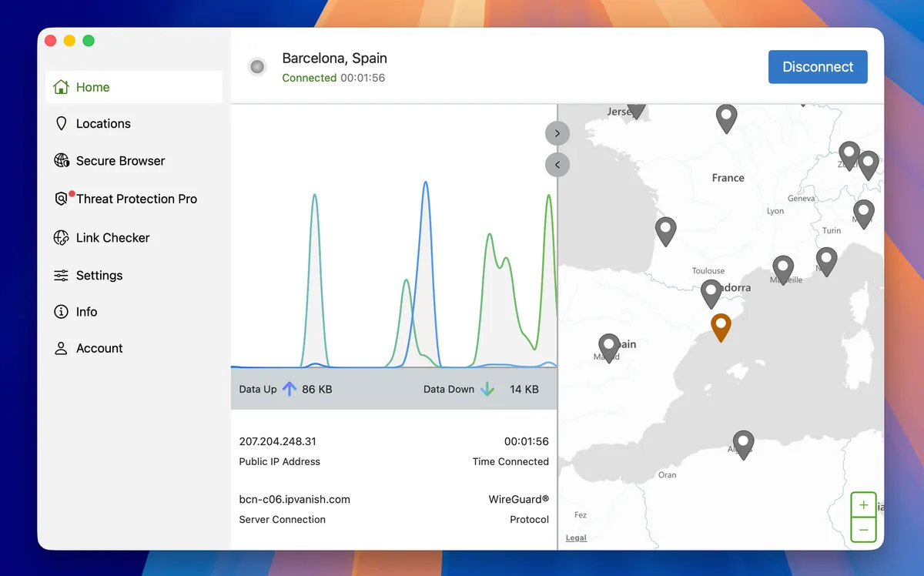924x576 pixels.
Task: Click the WireGuard® protocol value
Action: pyautogui.click(x=519, y=499)
